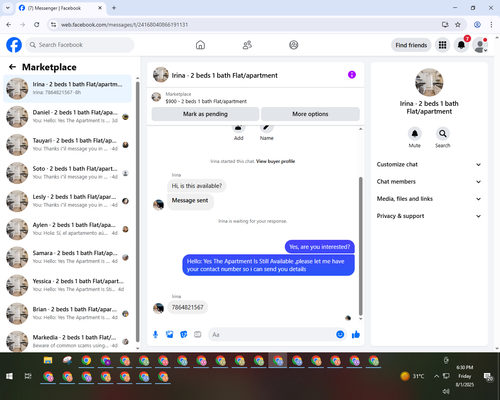Click the Name pencil icon in chat
500x400 pixels.
(x=266, y=128)
